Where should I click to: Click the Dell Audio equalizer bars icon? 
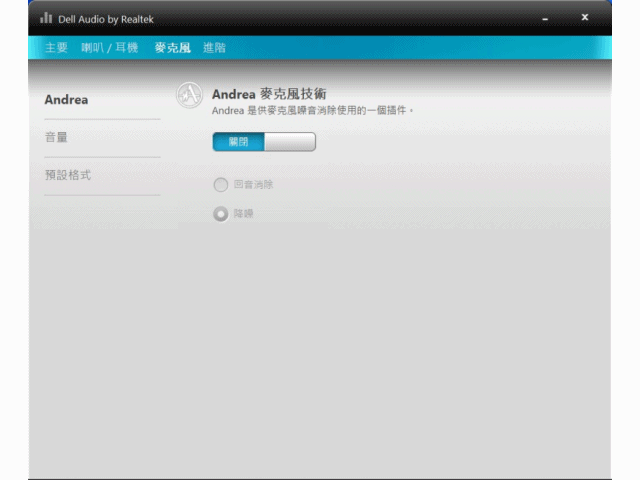coord(46,18)
